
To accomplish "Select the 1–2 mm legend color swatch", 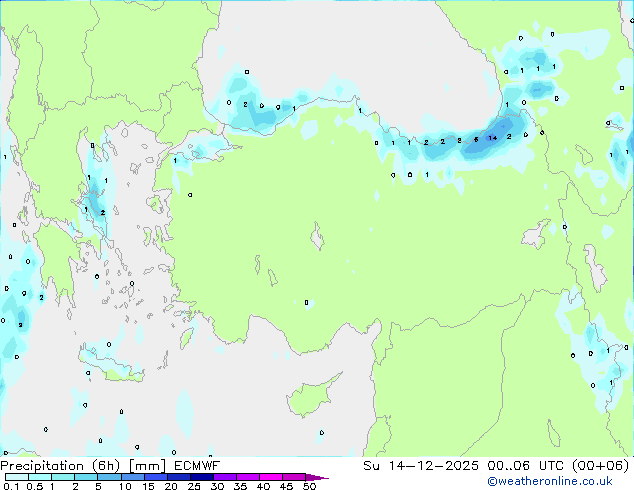I will pos(63,477).
